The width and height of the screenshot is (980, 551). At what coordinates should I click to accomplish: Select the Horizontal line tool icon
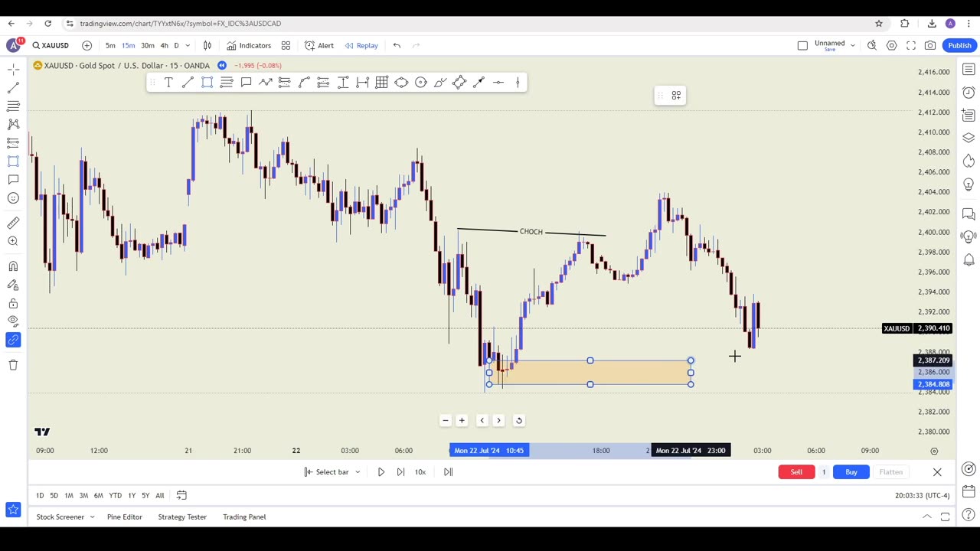tap(498, 82)
